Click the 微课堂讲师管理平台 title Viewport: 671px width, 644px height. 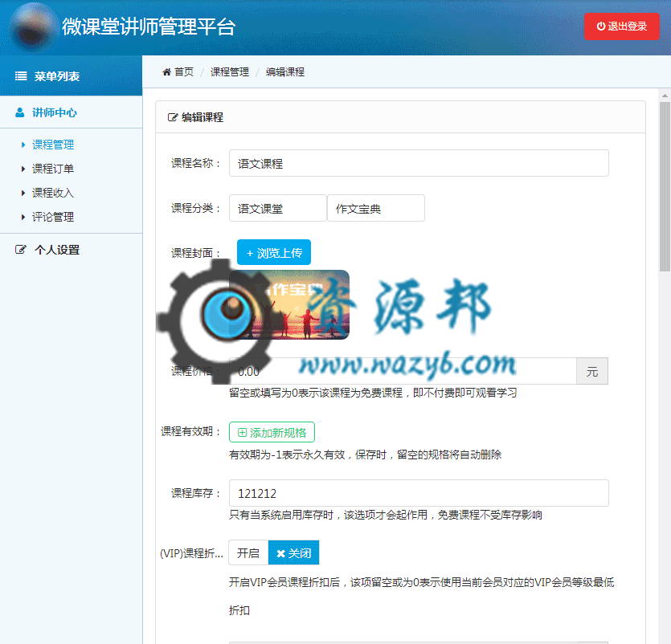coord(149,26)
